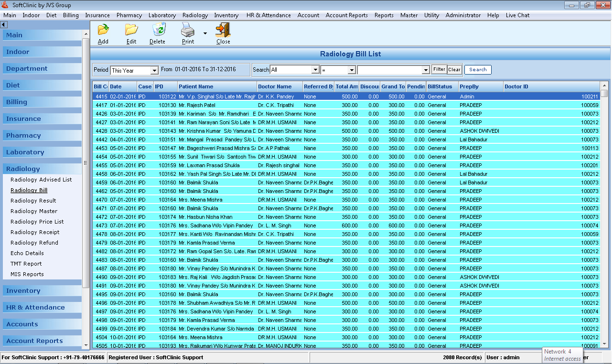Open the Account Reports menu

click(346, 15)
